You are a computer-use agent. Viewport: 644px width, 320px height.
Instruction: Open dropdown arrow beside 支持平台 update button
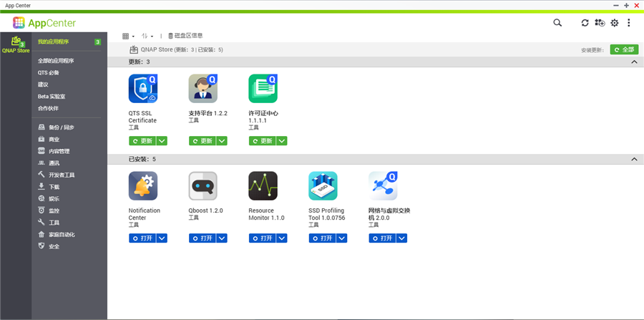click(222, 141)
